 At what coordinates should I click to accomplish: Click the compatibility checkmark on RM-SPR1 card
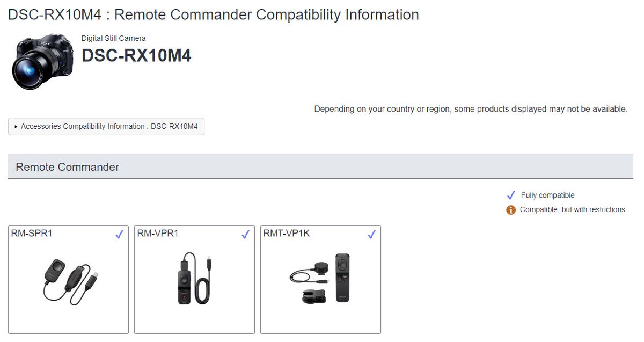click(x=119, y=234)
